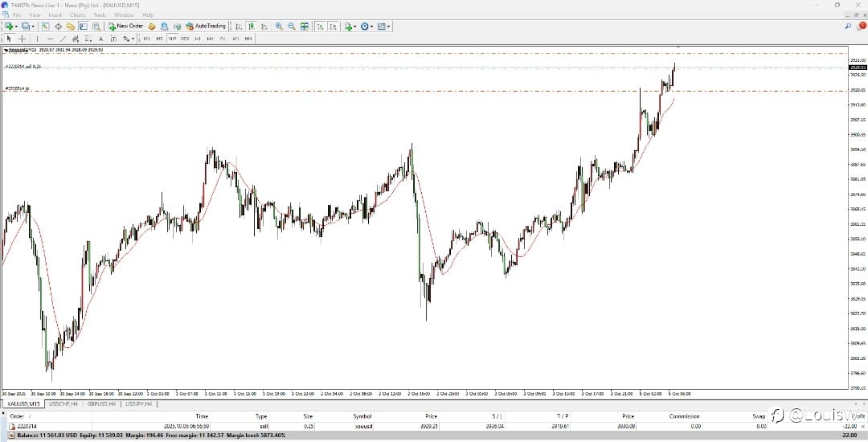Set timeframe to M5
The height and width of the screenshot is (442, 868).
click(x=159, y=39)
